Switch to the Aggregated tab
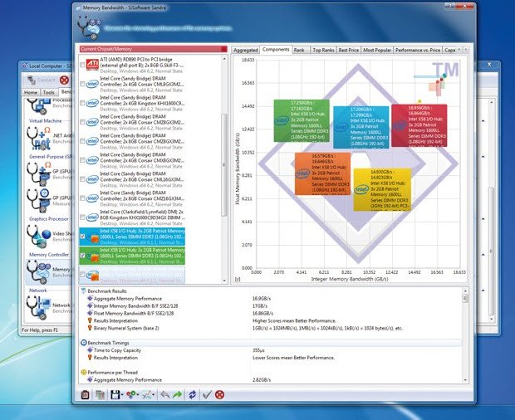515x420 pixels. pyautogui.click(x=245, y=50)
